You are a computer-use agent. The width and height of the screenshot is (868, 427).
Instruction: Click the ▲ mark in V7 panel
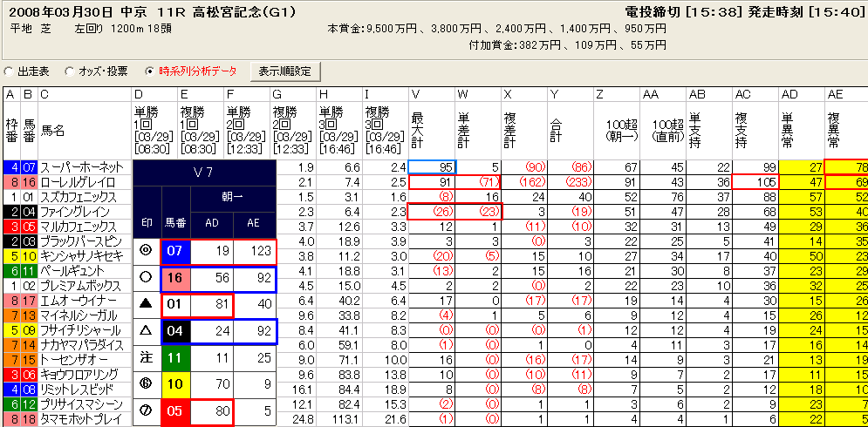pos(147,305)
